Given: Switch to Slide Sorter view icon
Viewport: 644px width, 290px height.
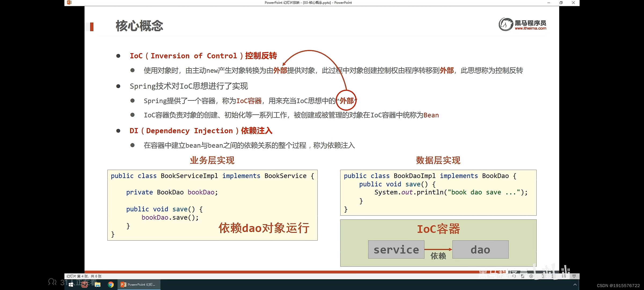Looking at the screenshot, I should point(554,276).
